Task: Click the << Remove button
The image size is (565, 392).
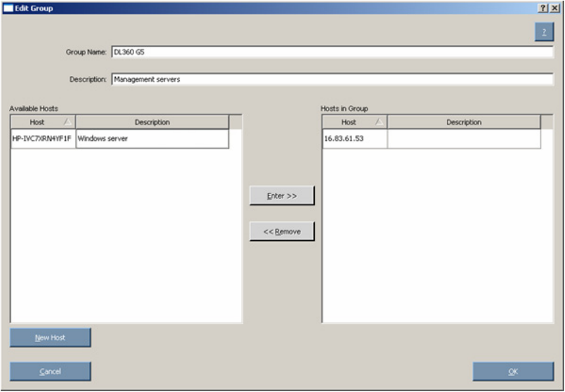Action: pos(282,231)
